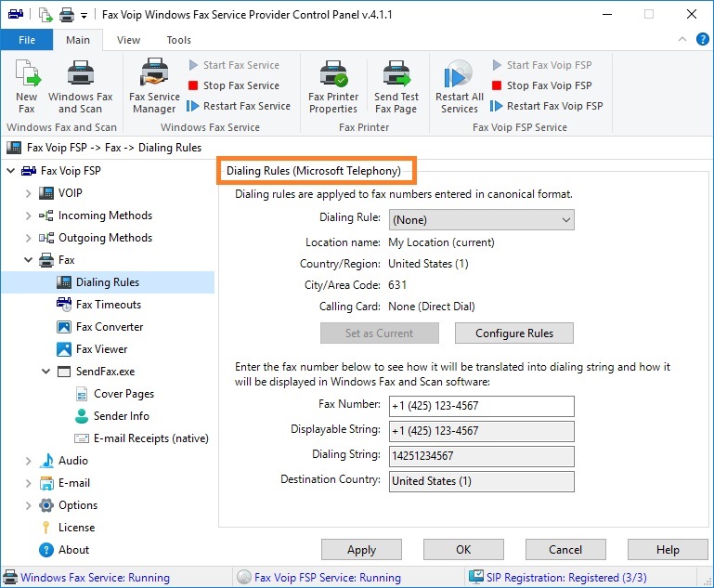This screenshot has width=714, height=588.
Task: Select Outgoing Methods in the tree
Action: pos(105,238)
